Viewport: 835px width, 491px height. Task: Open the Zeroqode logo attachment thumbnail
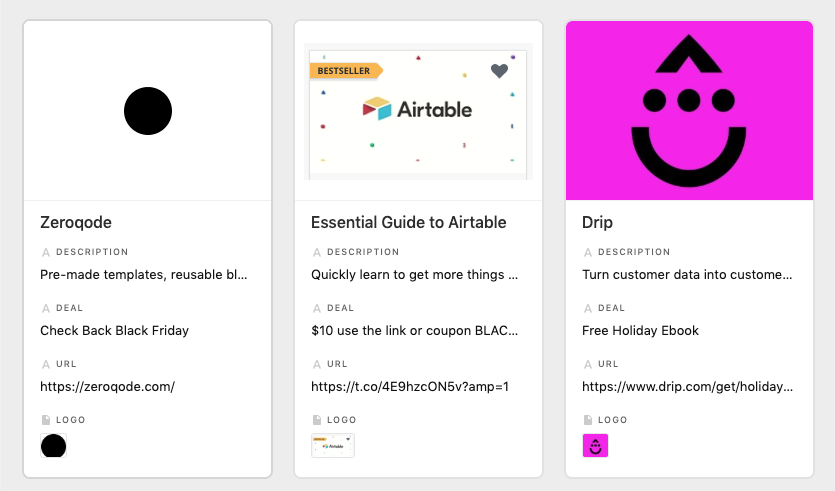click(x=53, y=446)
